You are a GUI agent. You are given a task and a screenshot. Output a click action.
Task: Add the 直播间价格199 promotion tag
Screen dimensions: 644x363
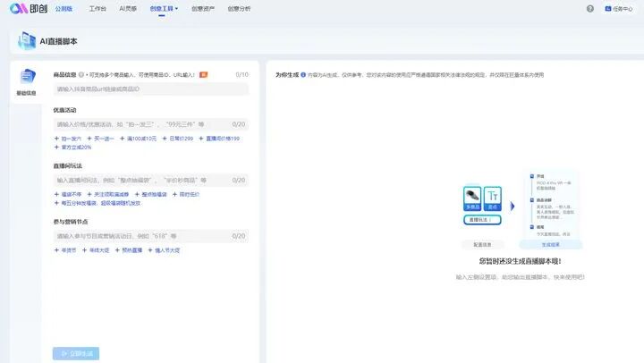[219, 139]
